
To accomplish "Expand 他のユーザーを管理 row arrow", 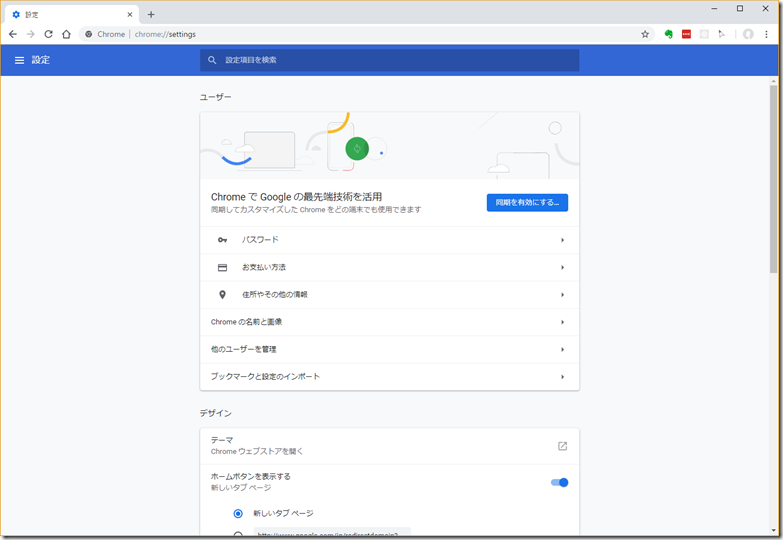I will [x=562, y=350].
